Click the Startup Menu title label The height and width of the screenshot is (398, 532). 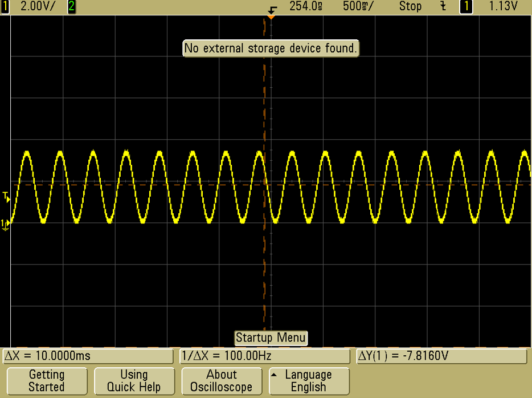pos(271,338)
